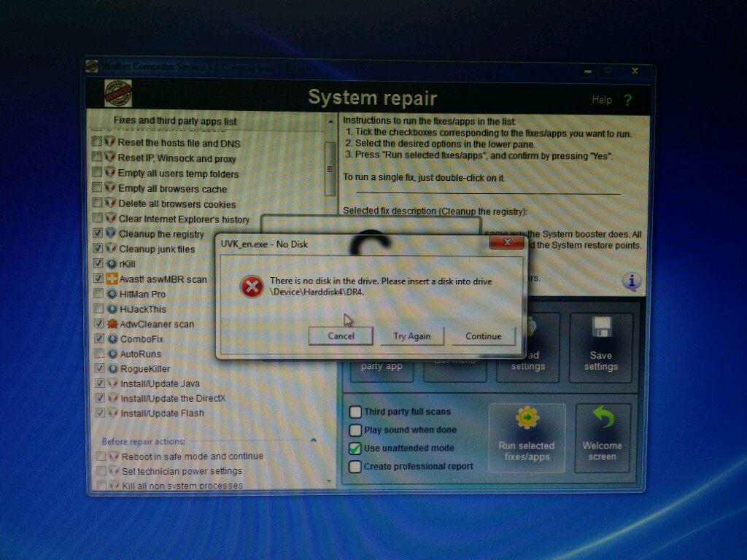Click the icon beside Install/Update Flash
Viewport: 747px width, 560px height.
(x=113, y=413)
